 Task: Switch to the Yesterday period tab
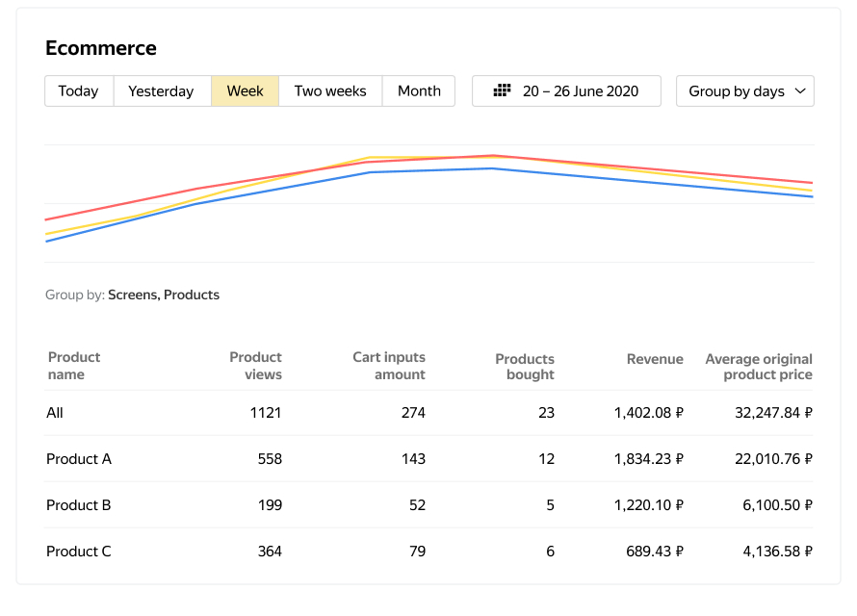pos(161,91)
